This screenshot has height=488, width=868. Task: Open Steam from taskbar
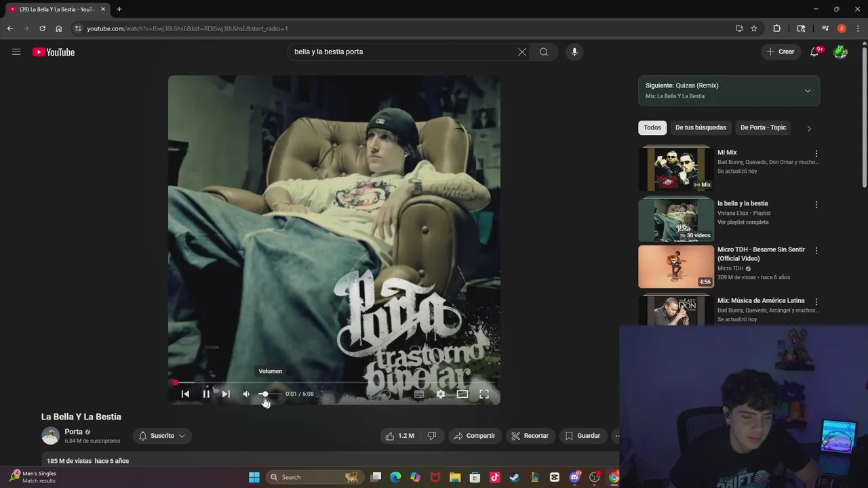515,477
